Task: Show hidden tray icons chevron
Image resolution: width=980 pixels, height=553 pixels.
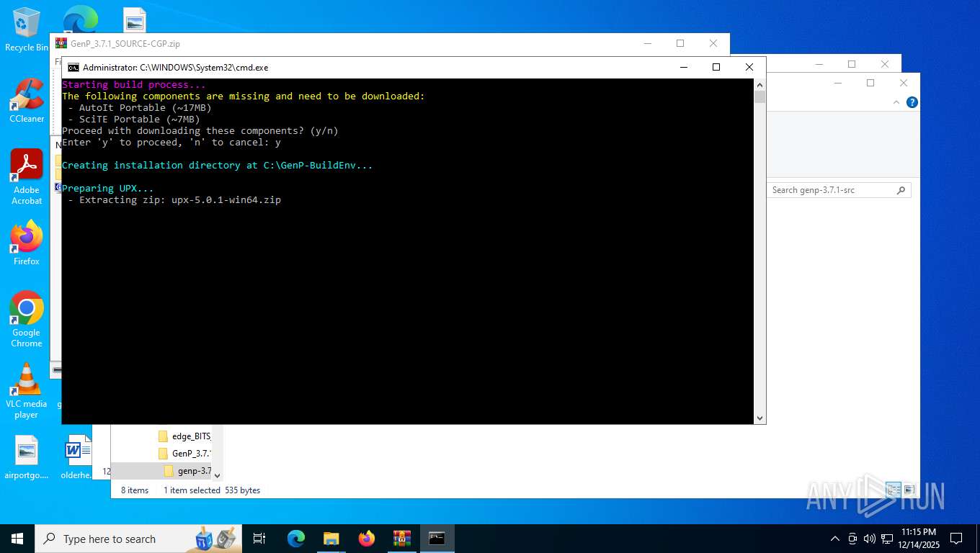Action: point(835,539)
